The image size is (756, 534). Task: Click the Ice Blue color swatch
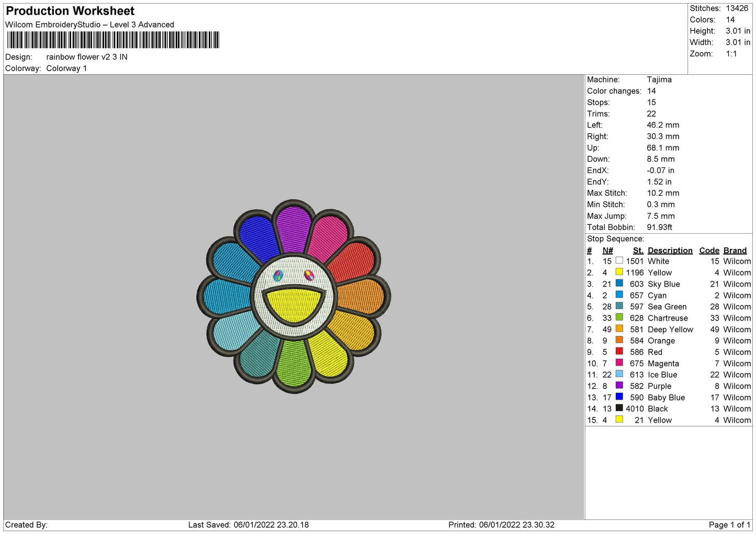619,374
